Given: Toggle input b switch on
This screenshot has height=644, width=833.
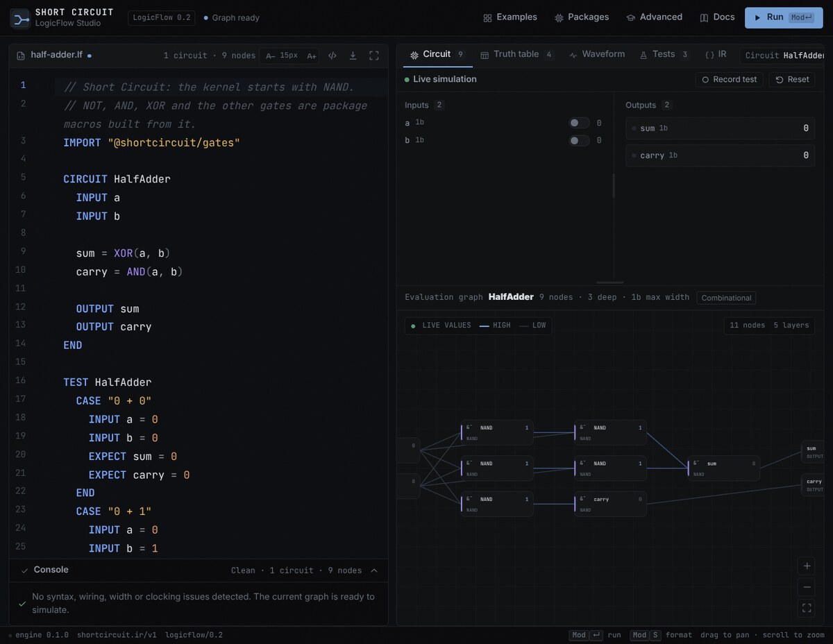Looking at the screenshot, I should (579, 140).
